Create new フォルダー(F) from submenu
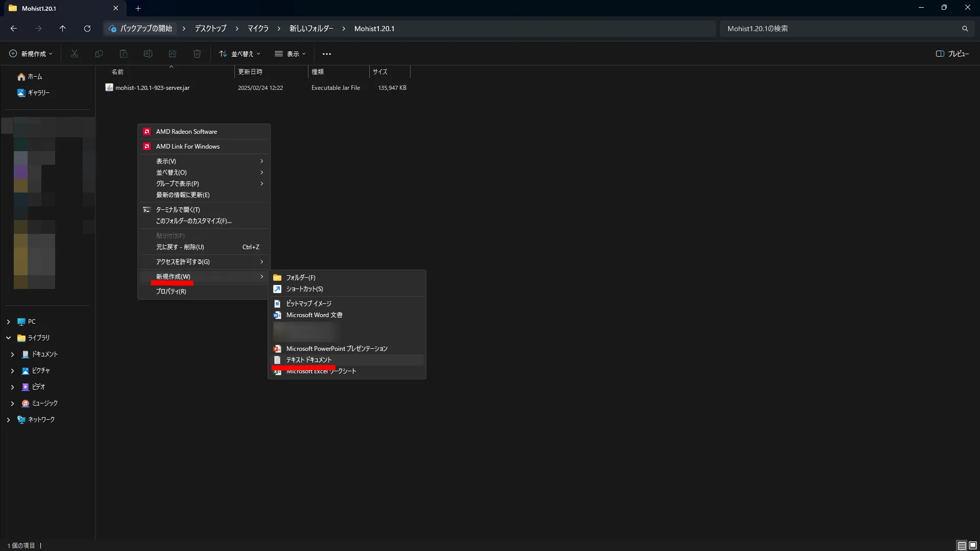 347,278
